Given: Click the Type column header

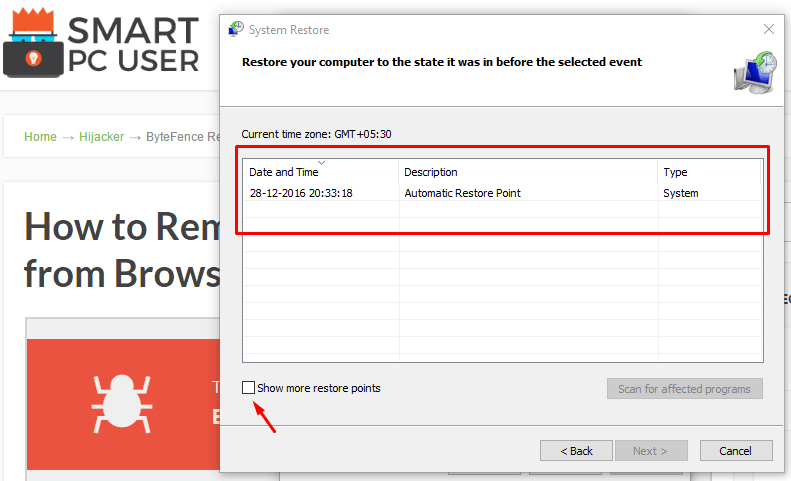Looking at the screenshot, I should (x=710, y=172).
